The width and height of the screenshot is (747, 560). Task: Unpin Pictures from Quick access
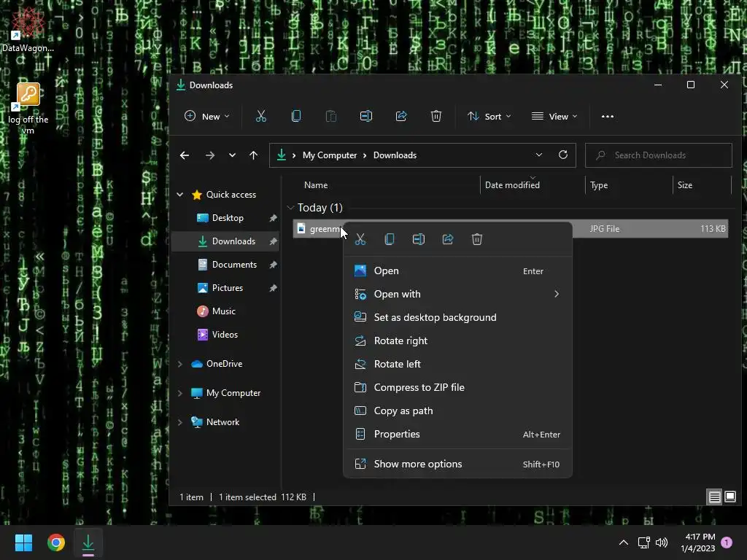273,288
